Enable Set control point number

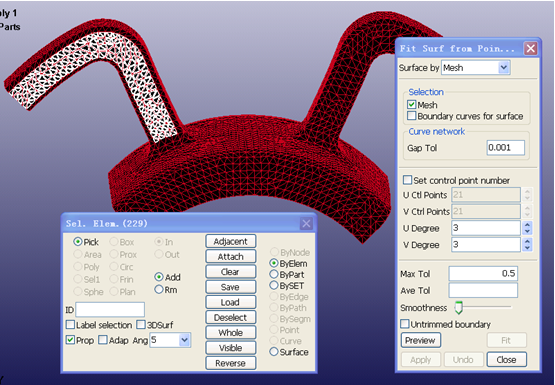pos(407,180)
